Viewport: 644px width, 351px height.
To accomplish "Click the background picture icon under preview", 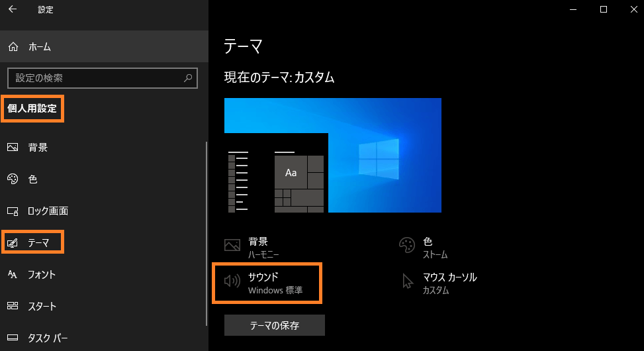I will (232, 245).
